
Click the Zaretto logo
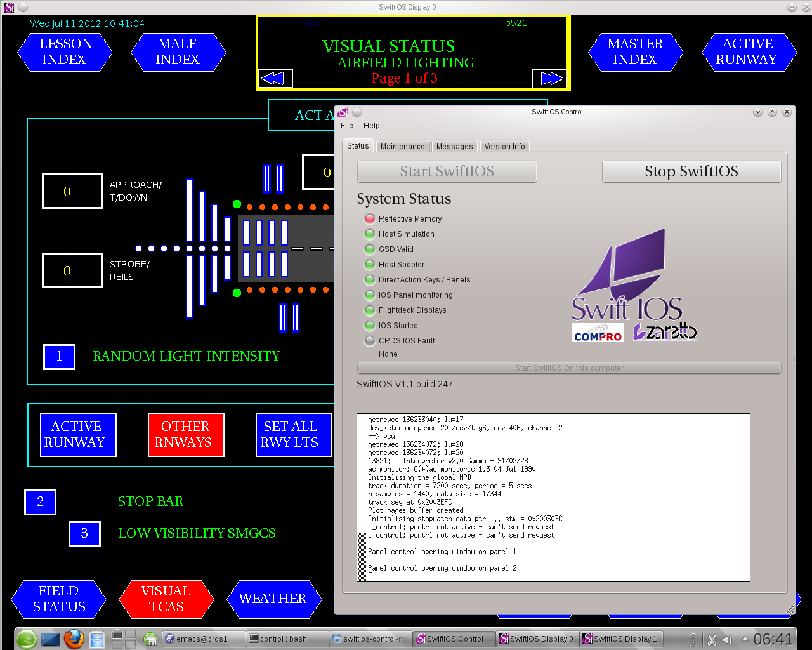(665, 331)
